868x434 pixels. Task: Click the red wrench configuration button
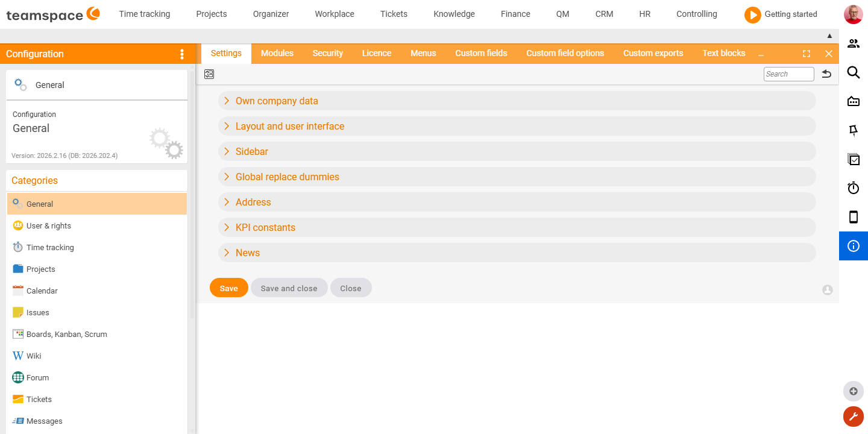click(854, 417)
